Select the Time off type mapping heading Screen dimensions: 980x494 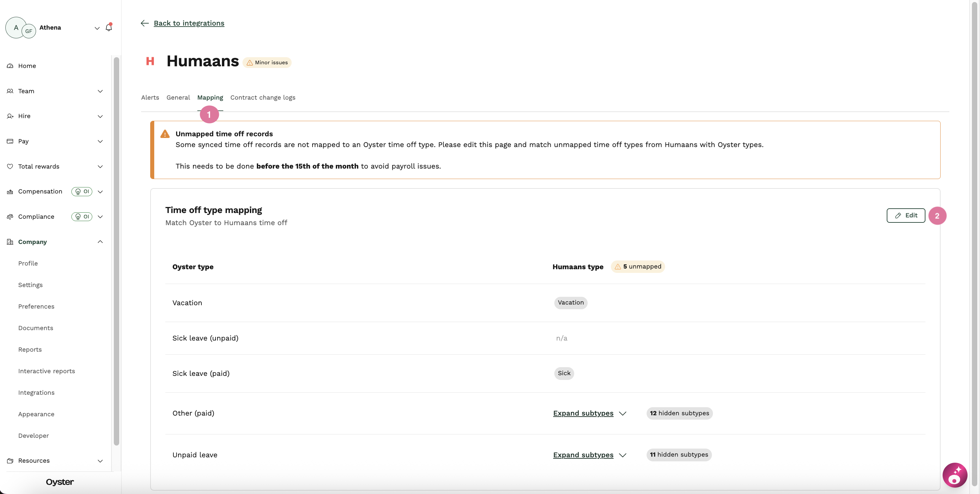tap(214, 210)
